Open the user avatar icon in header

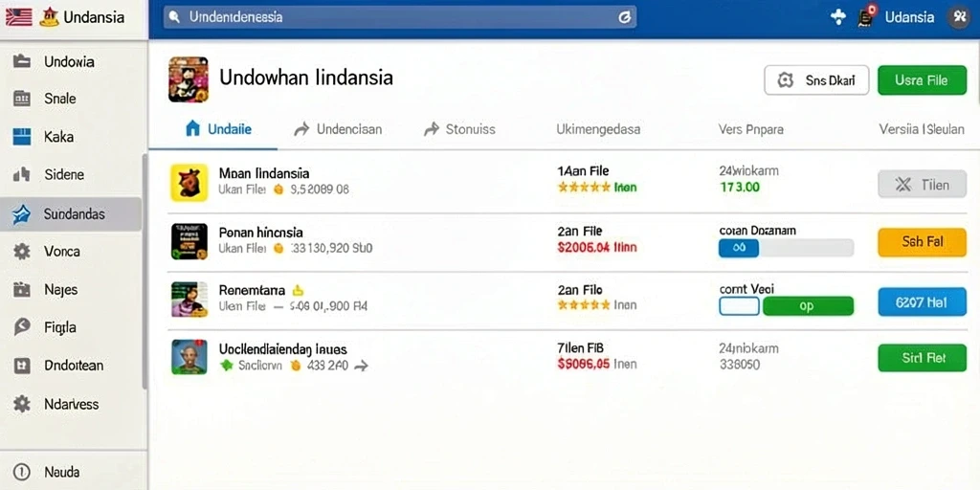(959, 17)
